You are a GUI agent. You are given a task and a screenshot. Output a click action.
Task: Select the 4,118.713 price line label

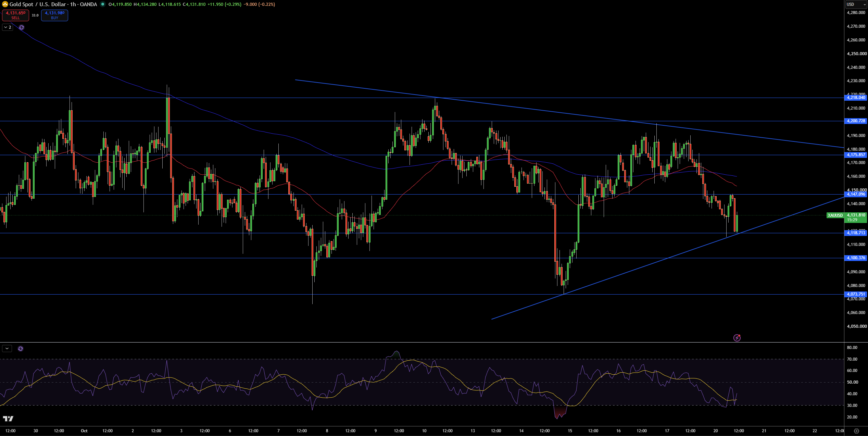pyautogui.click(x=856, y=233)
